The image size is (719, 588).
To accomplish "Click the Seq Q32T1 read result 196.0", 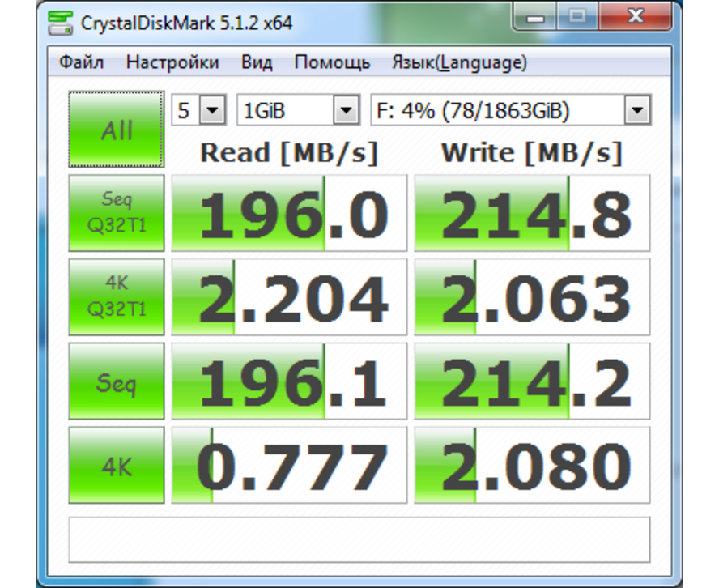I will point(289,213).
